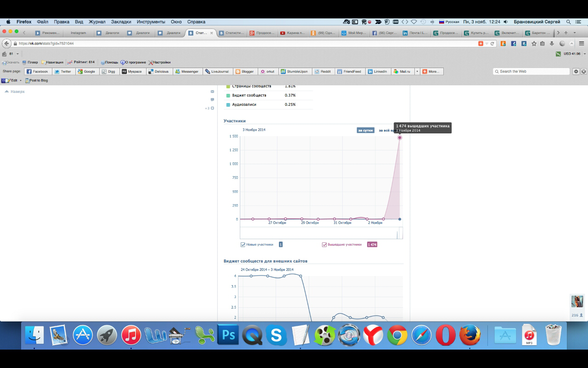Open the Справка menu
The height and width of the screenshot is (368, 588).
(x=196, y=22)
